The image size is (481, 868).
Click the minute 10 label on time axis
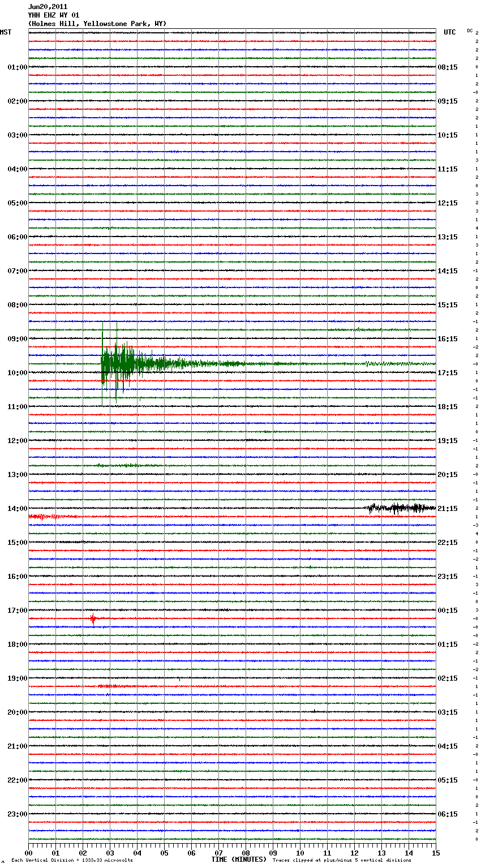pyautogui.click(x=300, y=853)
